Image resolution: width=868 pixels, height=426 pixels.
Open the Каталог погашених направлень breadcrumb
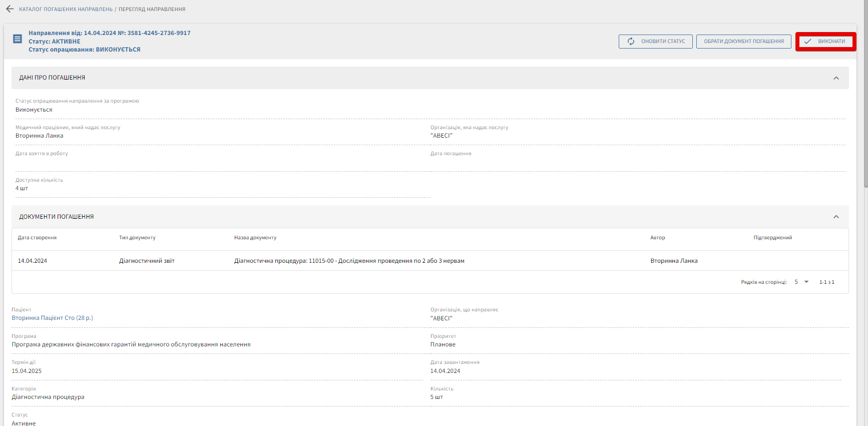[x=66, y=10]
